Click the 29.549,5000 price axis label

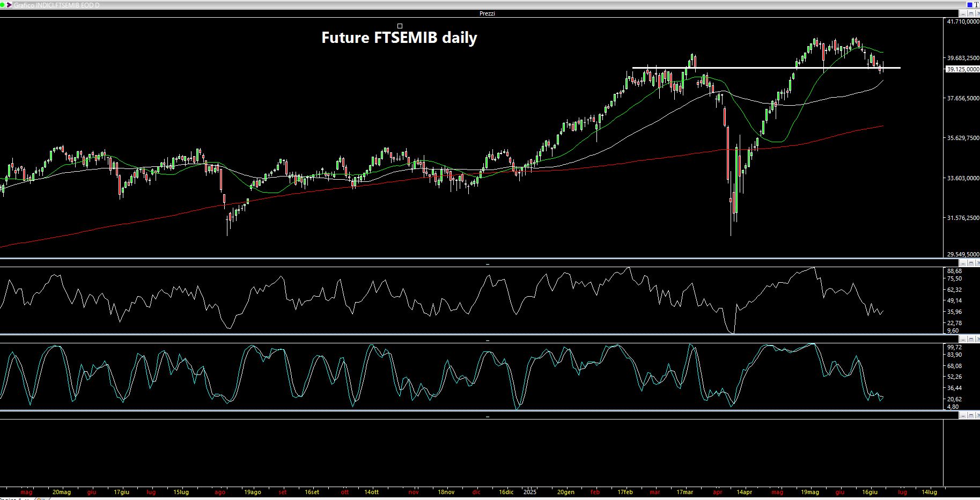[x=963, y=255]
